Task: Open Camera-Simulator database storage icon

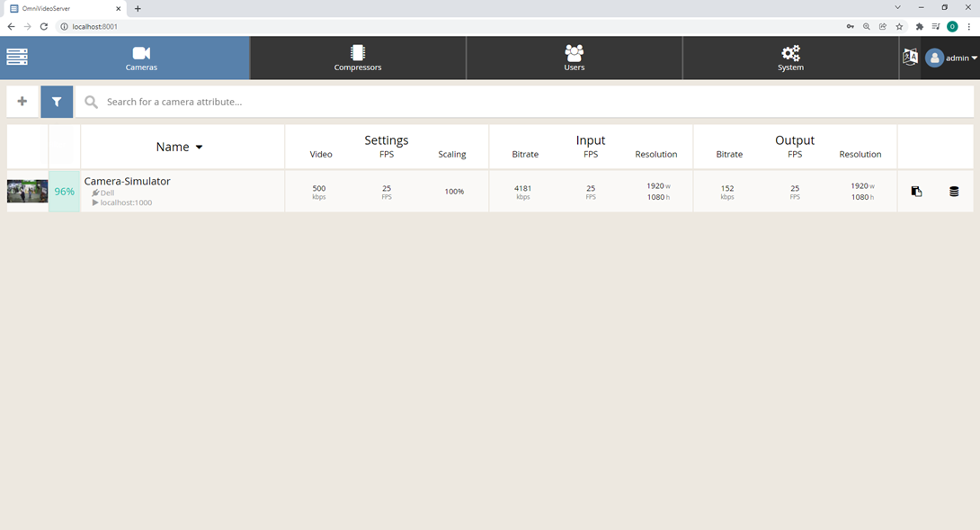Action: click(954, 192)
